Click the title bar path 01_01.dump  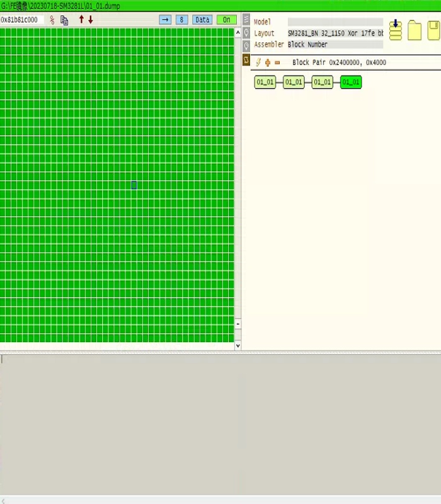pyautogui.click(x=60, y=6)
